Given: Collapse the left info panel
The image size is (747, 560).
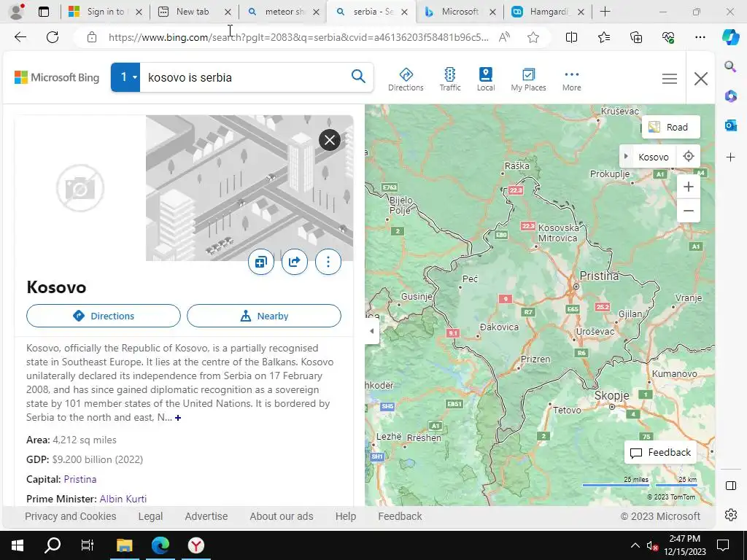Looking at the screenshot, I should coord(372,331).
